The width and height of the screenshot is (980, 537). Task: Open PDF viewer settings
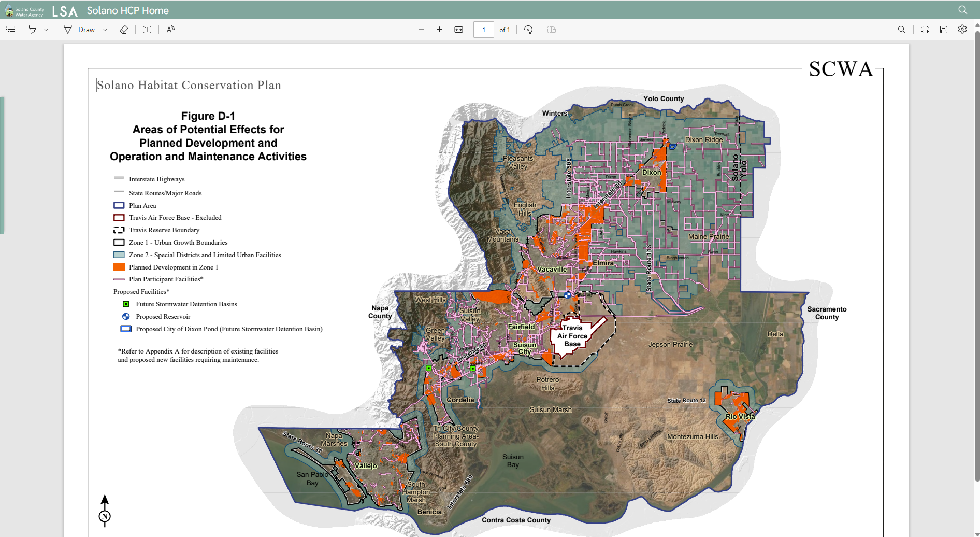[x=962, y=30]
